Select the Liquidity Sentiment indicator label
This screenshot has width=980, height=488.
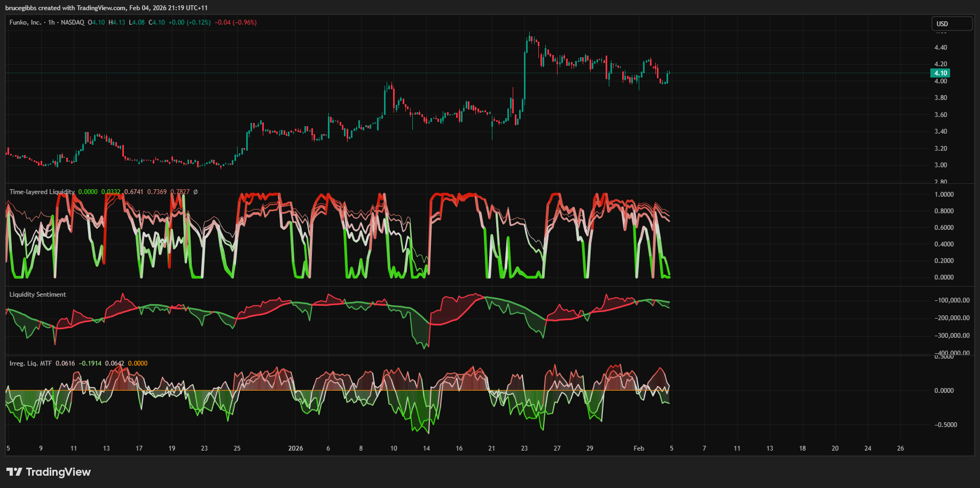(x=37, y=295)
